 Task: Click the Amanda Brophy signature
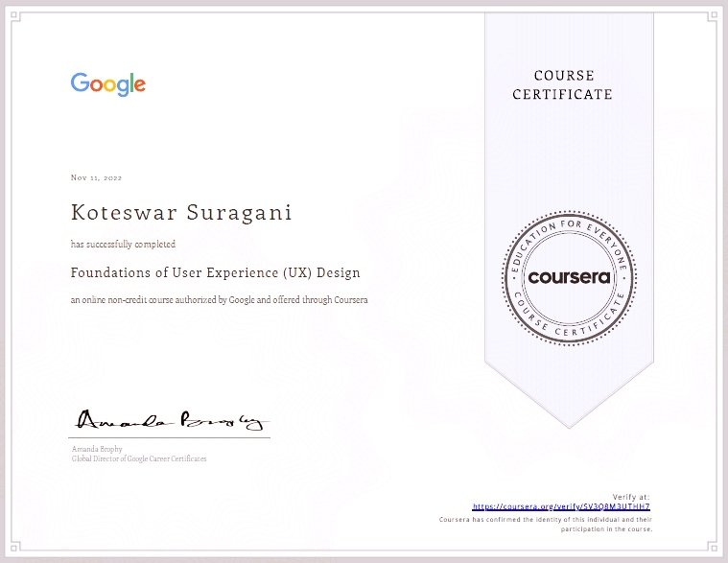tap(171, 419)
